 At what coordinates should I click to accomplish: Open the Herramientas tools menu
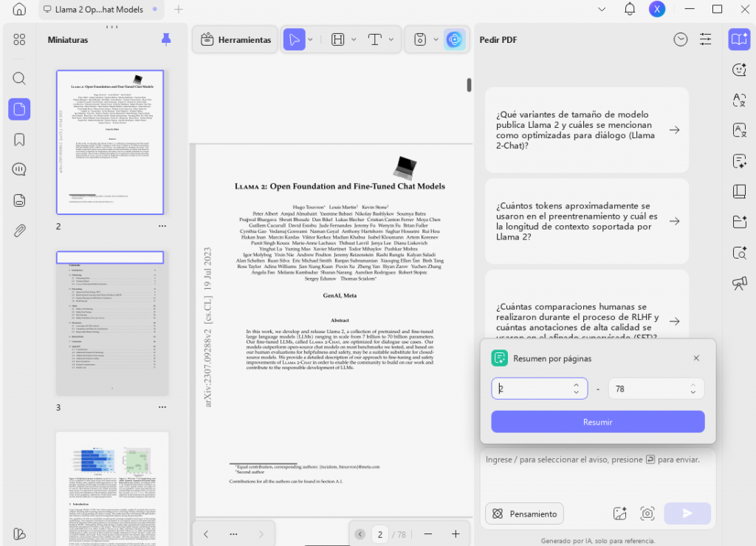coord(236,40)
